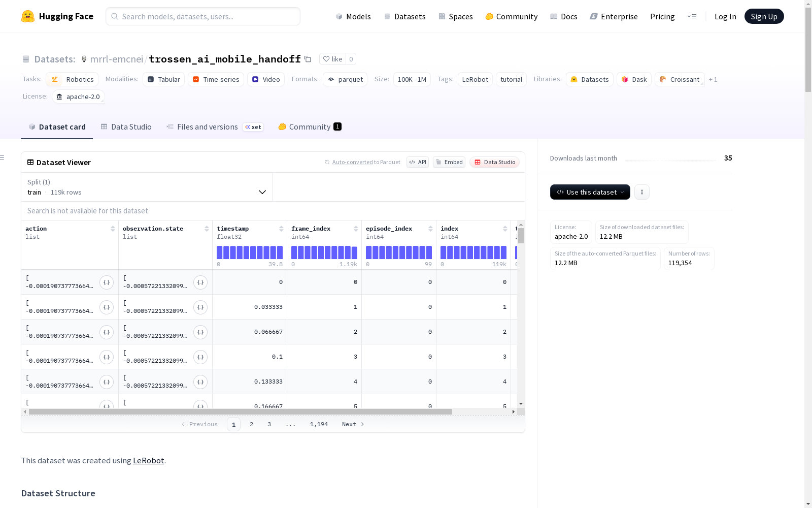Expand observation.state cell in timestamp 0 row

click(200, 282)
